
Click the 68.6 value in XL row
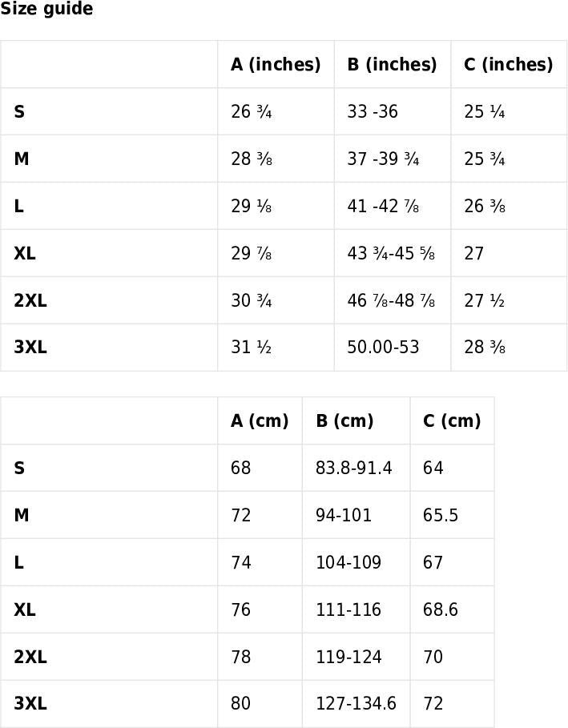(x=441, y=609)
